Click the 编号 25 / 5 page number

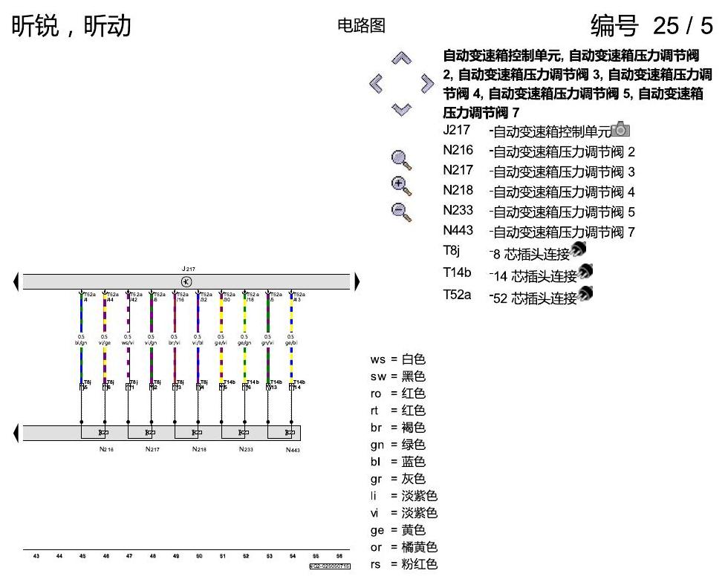pos(651,25)
